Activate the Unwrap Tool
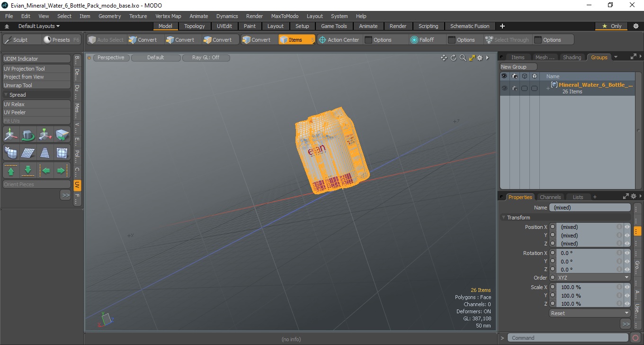Image resolution: width=644 pixels, height=345 pixels. click(x=37, y=85)
